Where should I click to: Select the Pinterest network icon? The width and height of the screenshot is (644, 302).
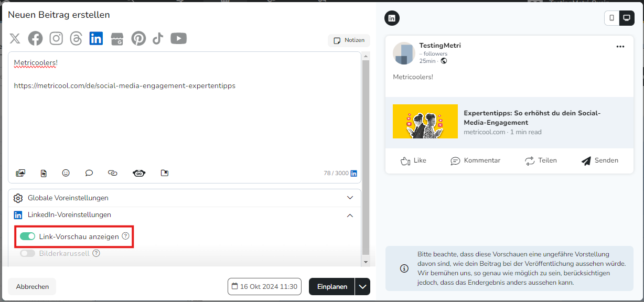138,38
